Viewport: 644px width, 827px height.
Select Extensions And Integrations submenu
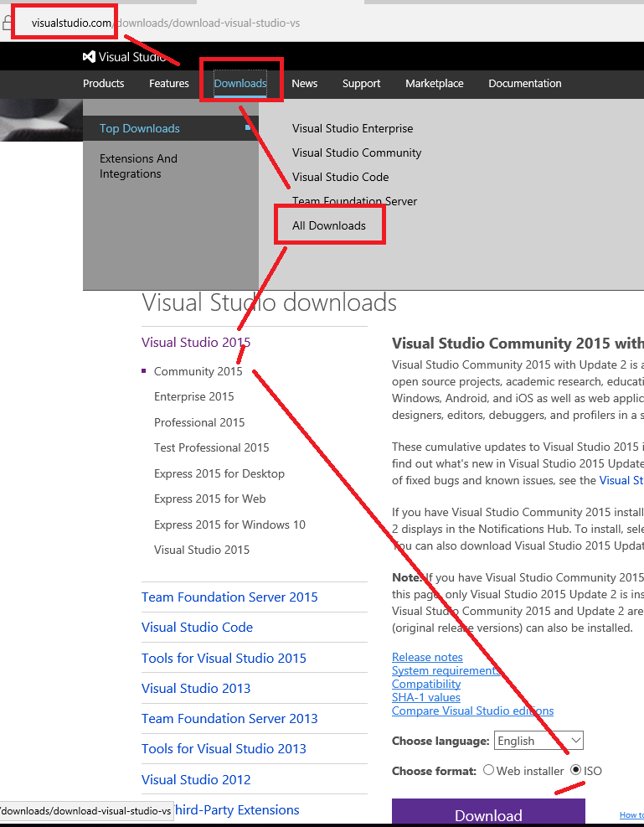tap(139, 166)
